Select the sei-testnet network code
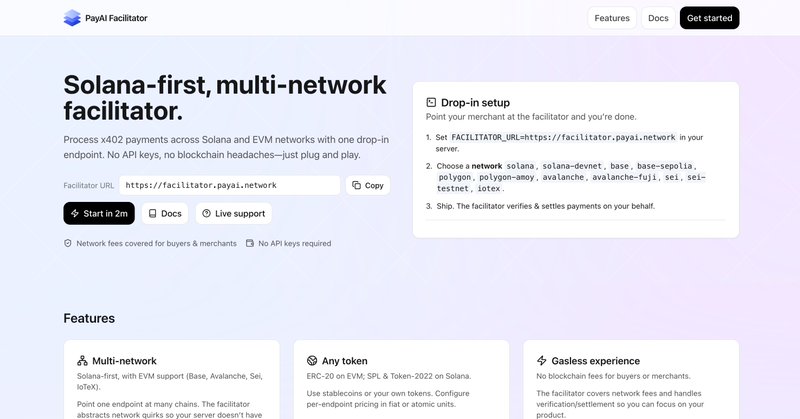The height and width of the screenshot is (419, 800). tap(571, 183)
